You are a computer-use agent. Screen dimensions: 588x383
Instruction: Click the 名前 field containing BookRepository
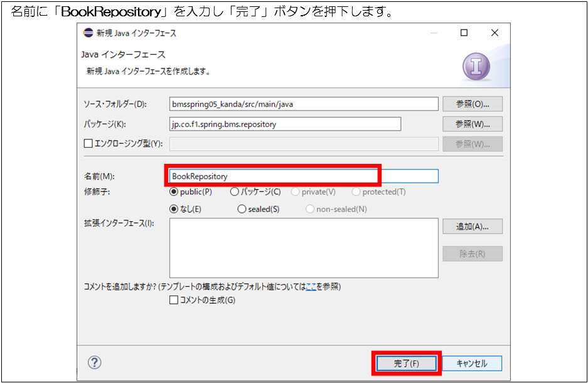(x=304, y=176)
